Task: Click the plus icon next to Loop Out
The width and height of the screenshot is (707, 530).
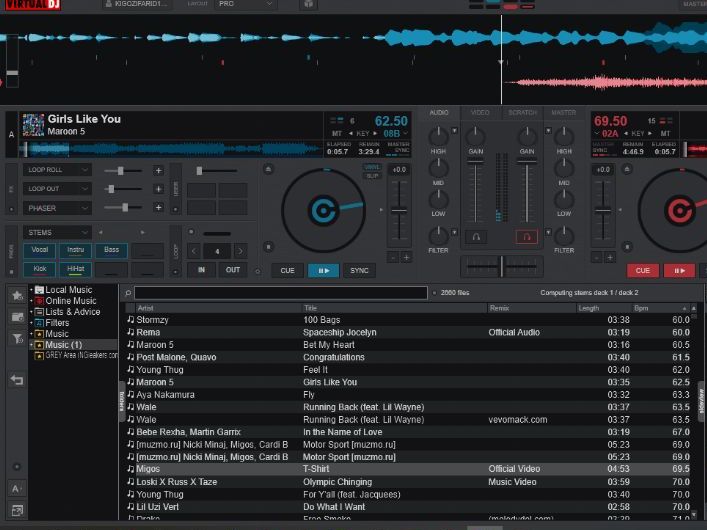Action: point(158,189)
